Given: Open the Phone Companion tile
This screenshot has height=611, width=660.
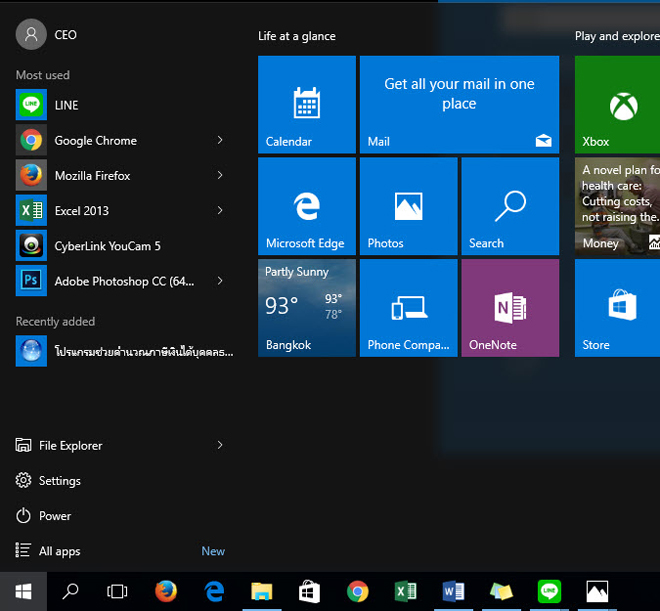Looking at the screenshot, I should click(408, 308).
